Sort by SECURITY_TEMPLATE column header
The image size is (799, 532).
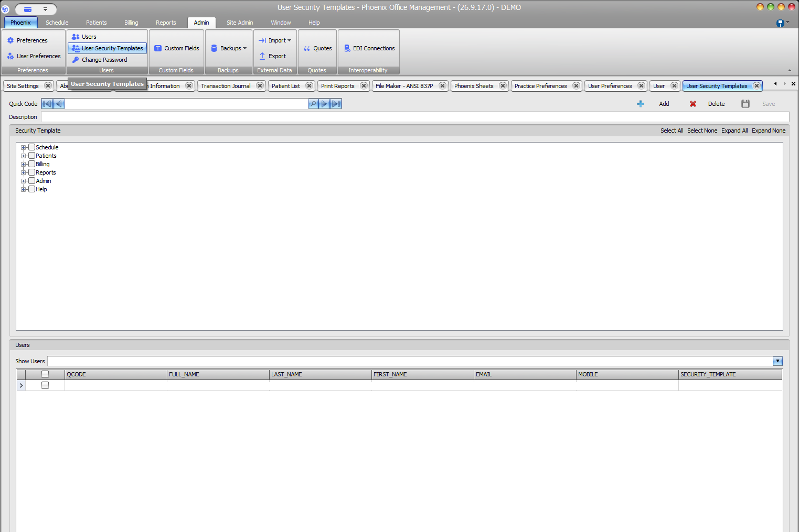click(730, 374)
